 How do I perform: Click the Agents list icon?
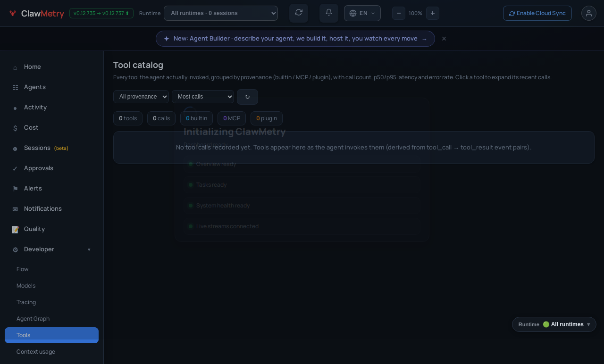point(15,88)
